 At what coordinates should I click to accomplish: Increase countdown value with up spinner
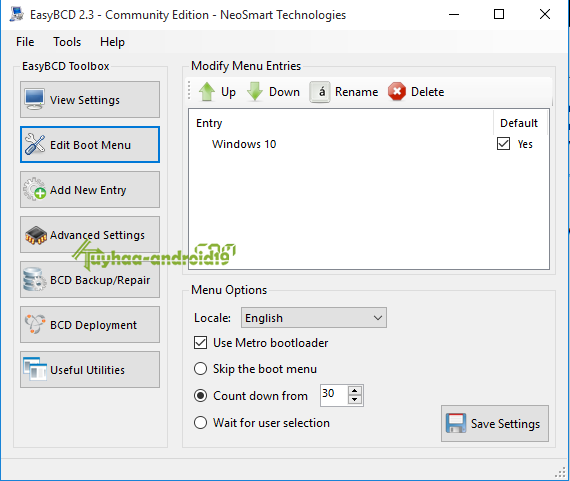tap(355, 391)
